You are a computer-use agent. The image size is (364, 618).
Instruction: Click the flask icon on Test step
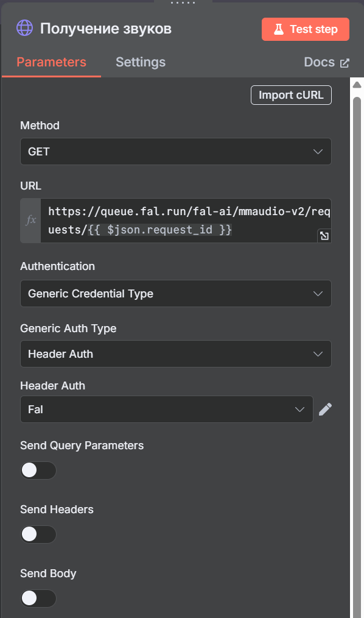[x=279, y=29]
